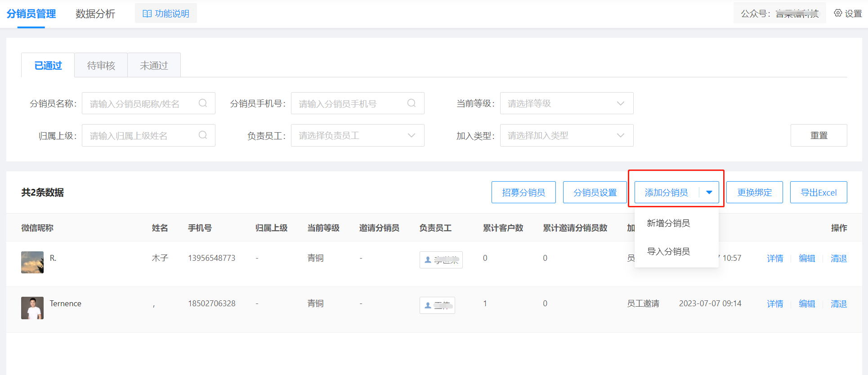Screen dimensions: 868x375
Task: Click phone number 18502706328
Action: [x=211, y=304]
